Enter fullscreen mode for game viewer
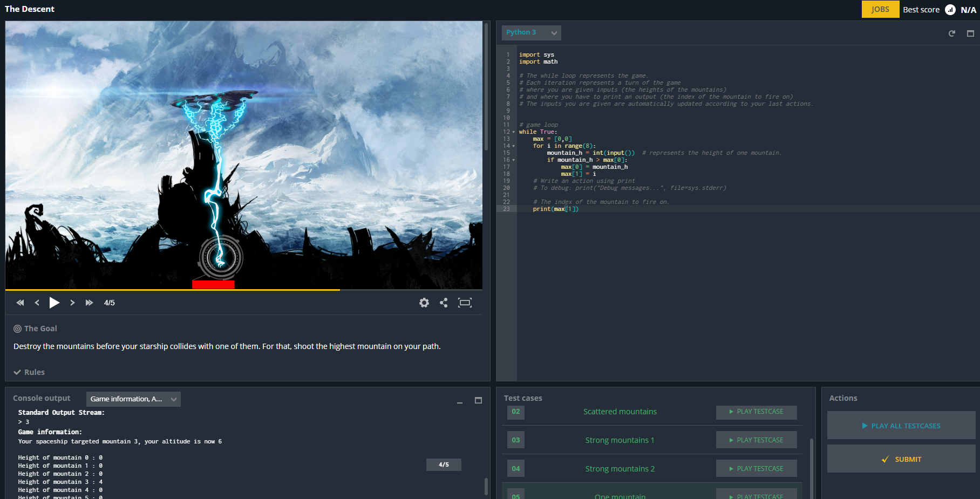This screenshot has height=499, width=980. pyautogui.click(x=465, y=303)
